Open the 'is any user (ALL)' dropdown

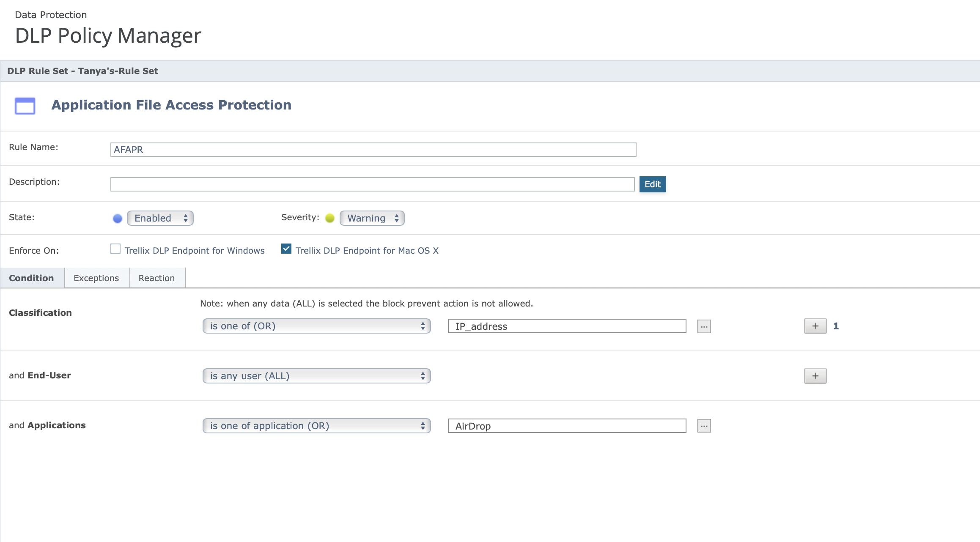pos(316,376)
